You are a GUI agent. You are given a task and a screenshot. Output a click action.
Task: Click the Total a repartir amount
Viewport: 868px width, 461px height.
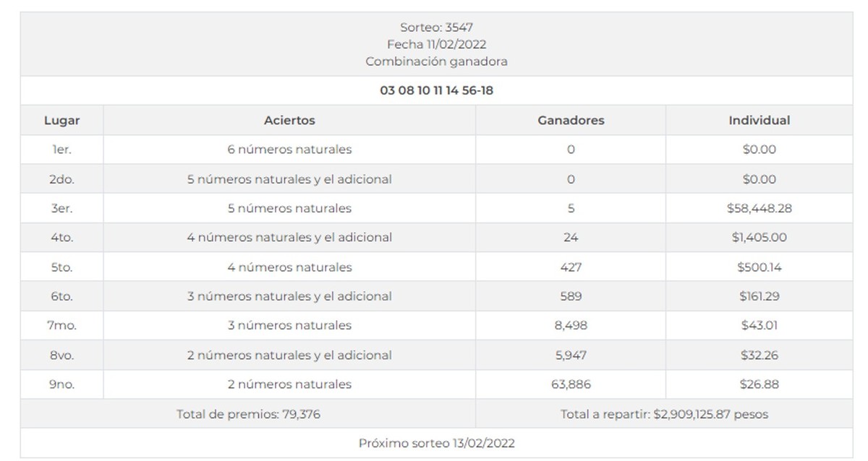point(664,414)
